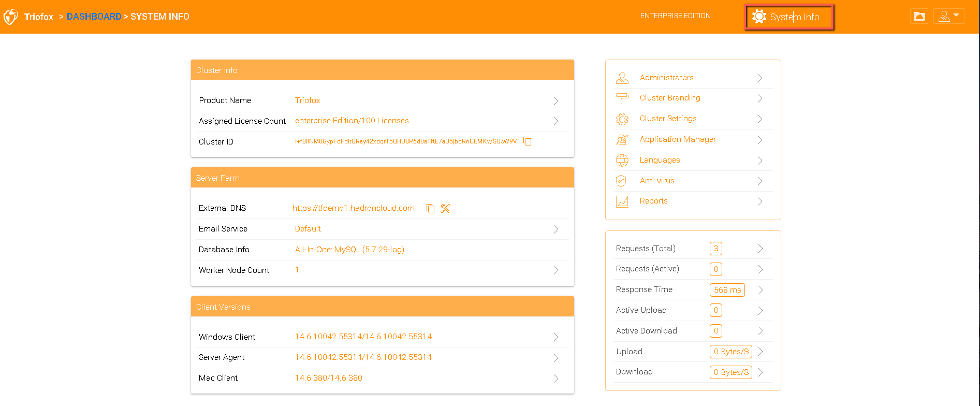Click Requests (Active) row chevron
The height and width of the screenshot is (406, 980).
(x=760, y=269)
